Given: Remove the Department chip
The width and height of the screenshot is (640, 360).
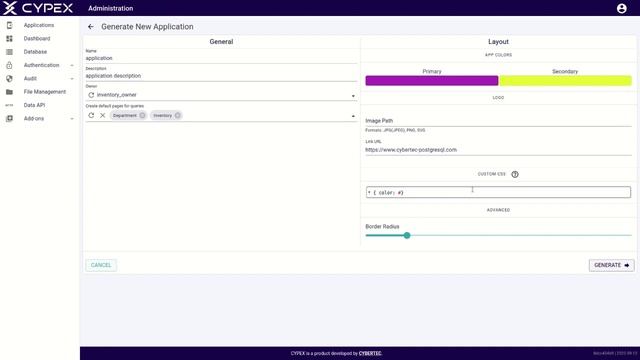Looking at the screenshot, I should [x=142, y=116].
